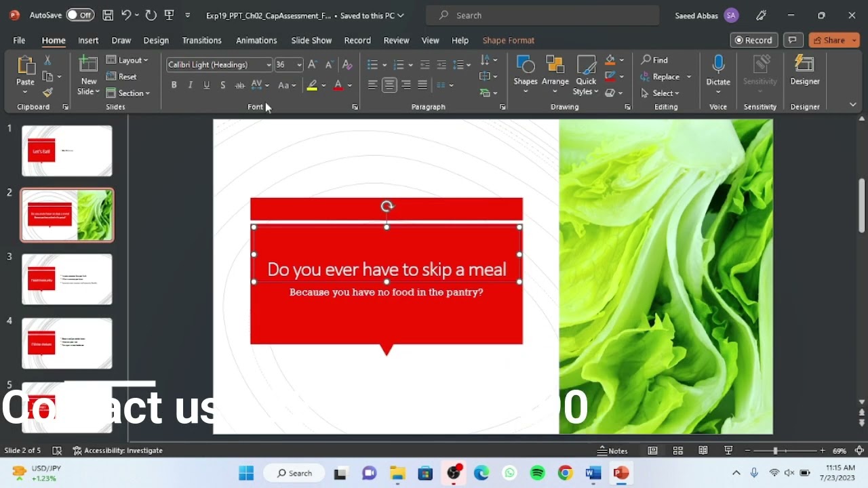This screenshot has width=868, height=488.
Task: Open Change Case Aa dropdown
Action: click(x=287, y=85)
